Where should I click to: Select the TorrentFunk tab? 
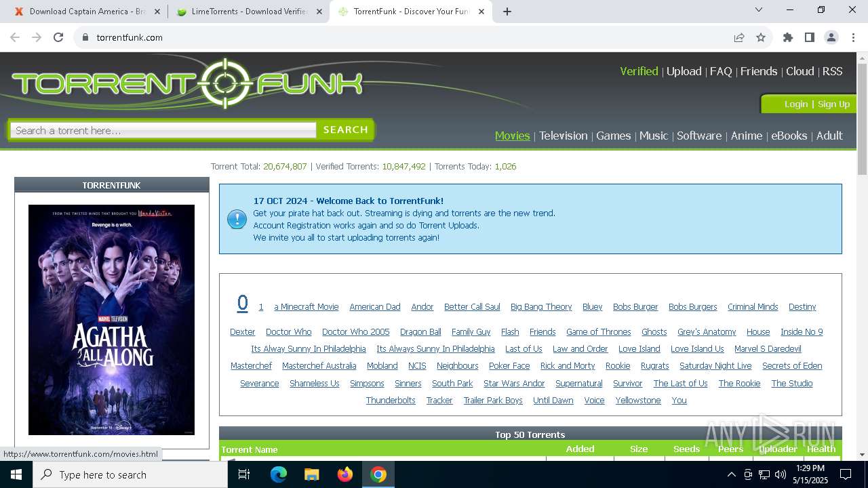coord(411,12)
